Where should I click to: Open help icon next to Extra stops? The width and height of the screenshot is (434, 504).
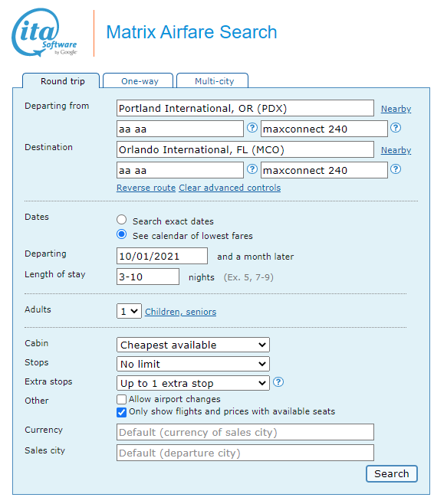point(278,382)
